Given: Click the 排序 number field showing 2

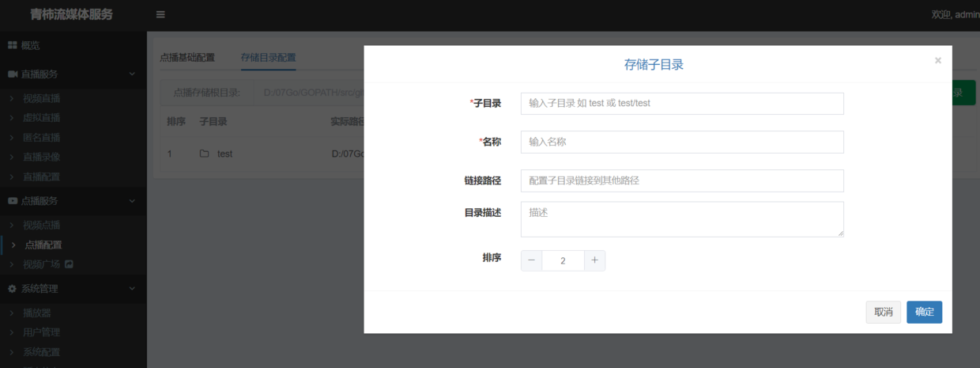Looking at the screenshot, I should click(563, 260).
